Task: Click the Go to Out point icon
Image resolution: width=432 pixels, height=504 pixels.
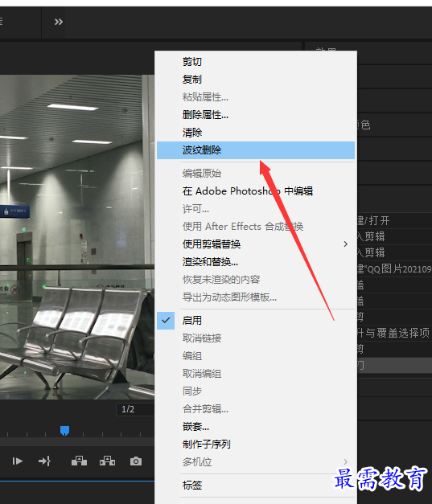Action: click(44, 461)
